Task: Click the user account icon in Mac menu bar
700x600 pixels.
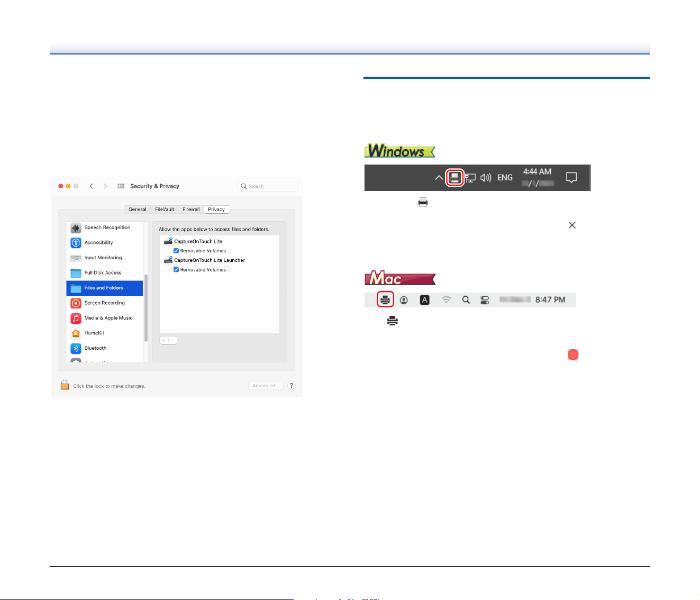Action: 404,300
